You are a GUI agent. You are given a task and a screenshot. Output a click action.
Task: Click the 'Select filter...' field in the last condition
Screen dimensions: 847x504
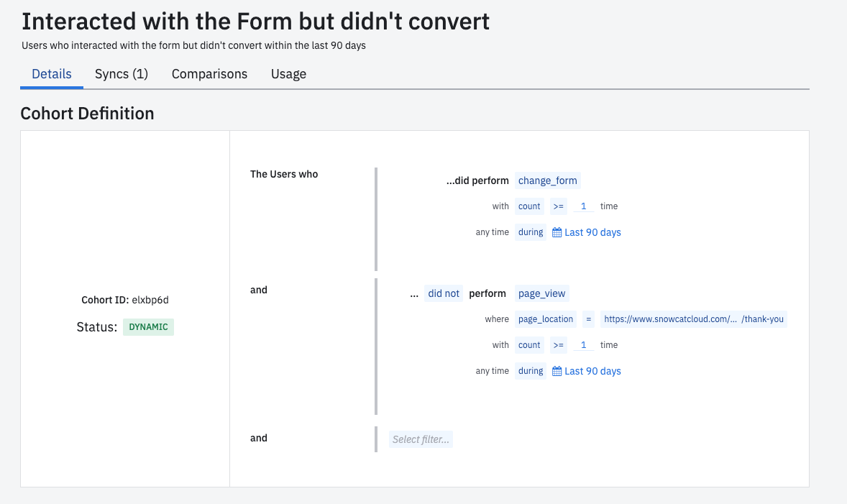coord(421,439)
